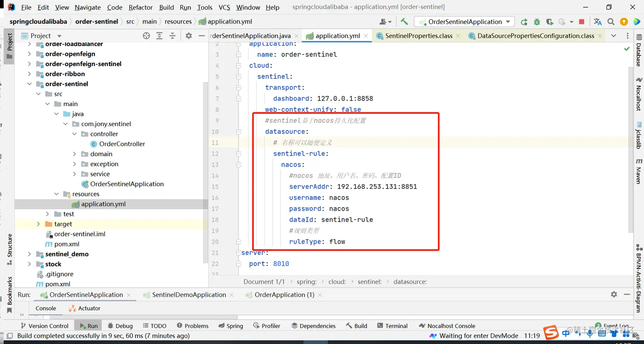
Task: Close the application.yml editor tab
Action: coord(366,36)
